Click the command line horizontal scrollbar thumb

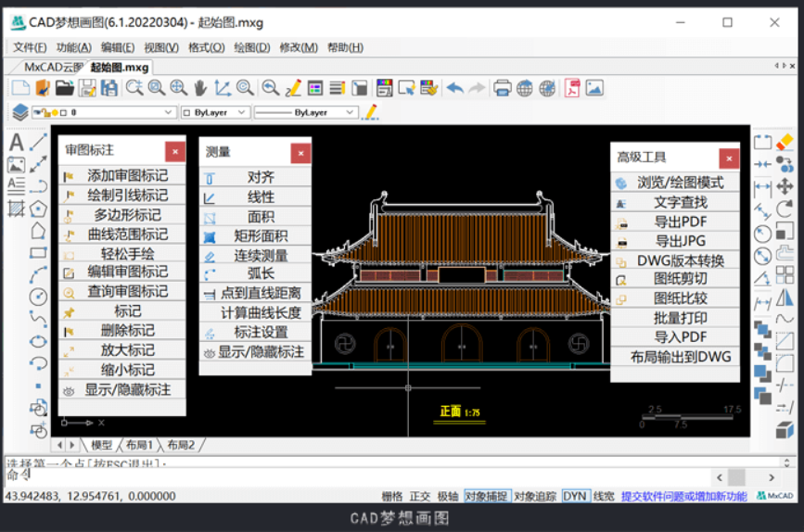pos(737,477)
